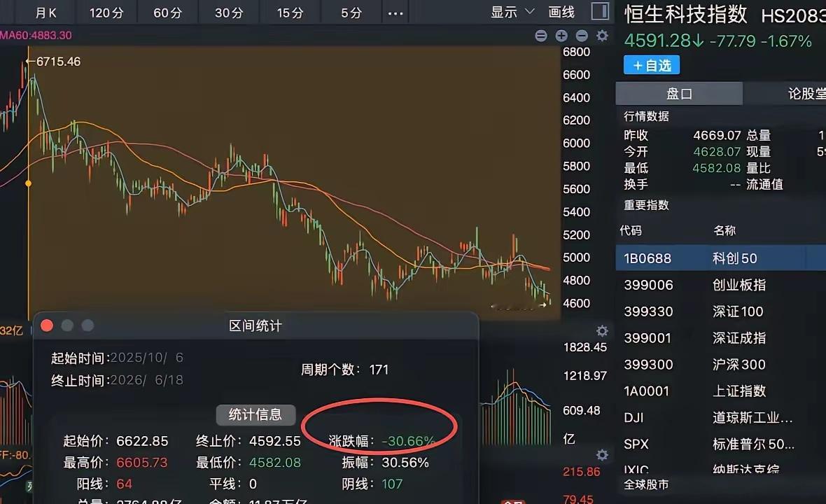Select the 上证指数 row

720,391
